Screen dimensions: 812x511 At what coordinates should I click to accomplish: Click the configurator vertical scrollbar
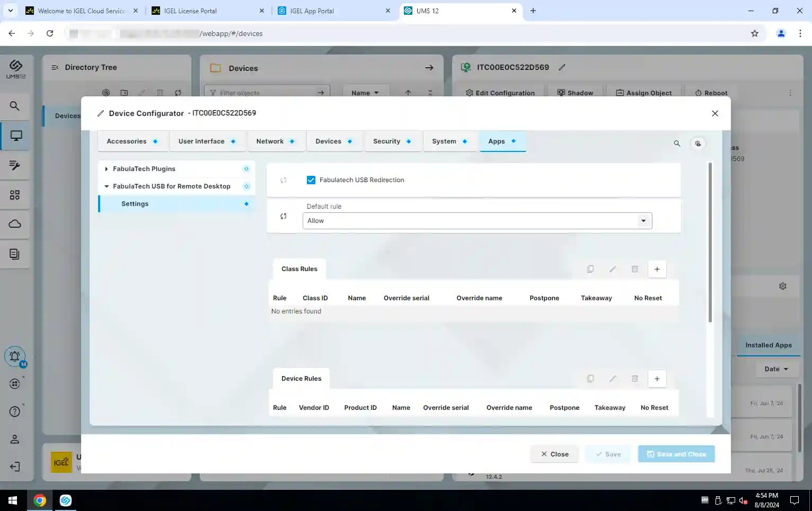[710, 243]
